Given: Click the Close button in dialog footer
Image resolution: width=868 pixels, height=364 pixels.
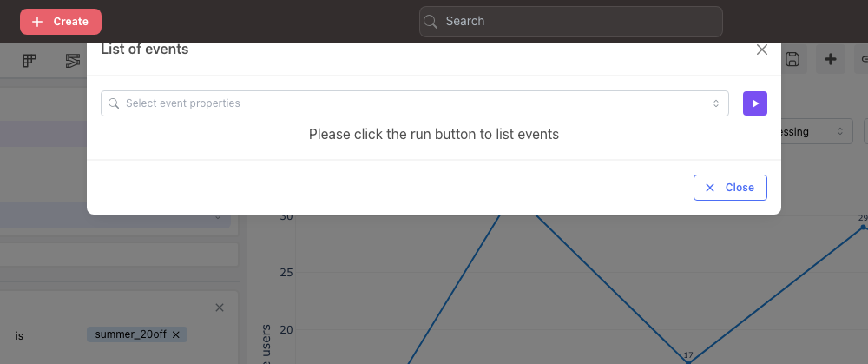Looking at the screenshot, I should pyautogui.click(x=730, y=188).
